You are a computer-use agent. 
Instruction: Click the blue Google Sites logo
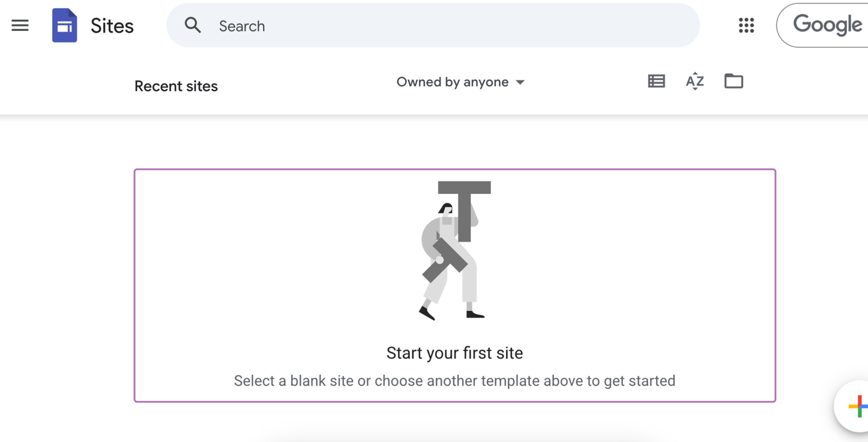(65, 26)
